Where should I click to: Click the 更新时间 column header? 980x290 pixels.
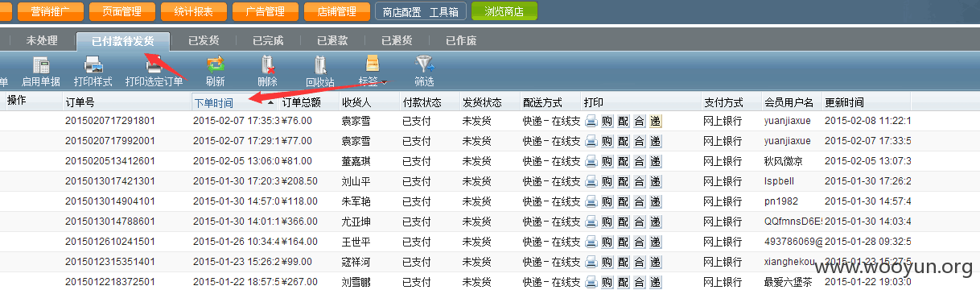(844, 102)
